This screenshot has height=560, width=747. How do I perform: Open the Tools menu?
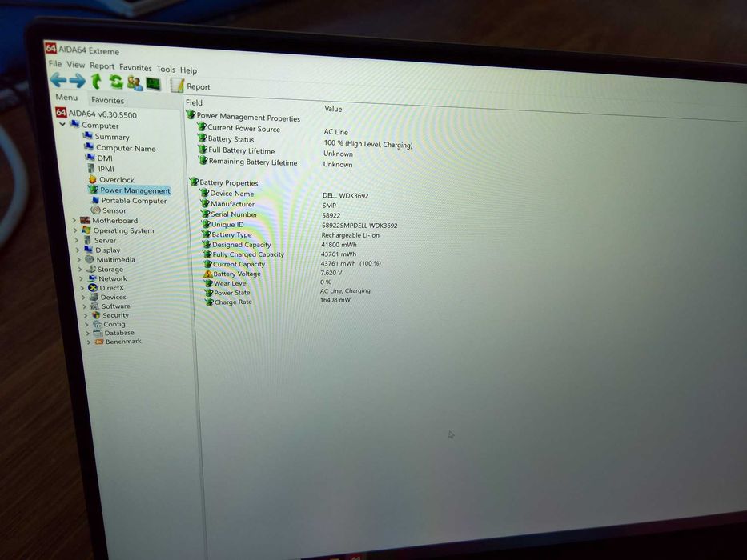pos(166,69)
